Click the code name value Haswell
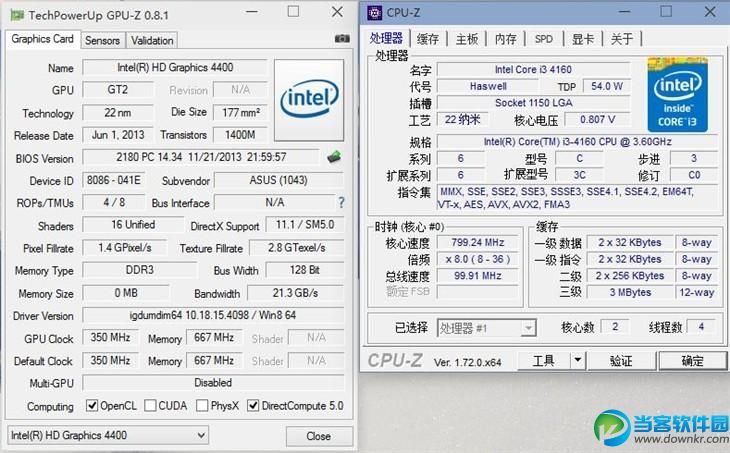Viewport: 730px width, 453px height. [x=488, y=87]
